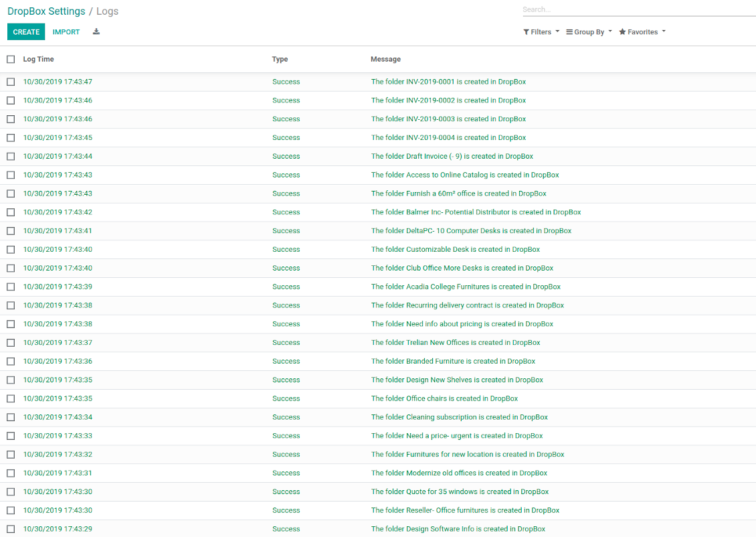This screenshot has width=756, height=537.
Task: Expand the Filters dropdown caret
Action: pos(557,31)
